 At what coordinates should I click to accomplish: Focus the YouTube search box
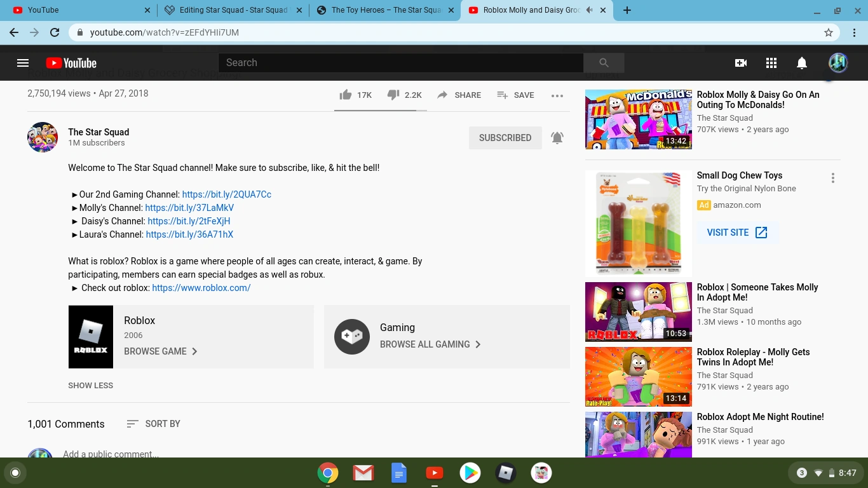pos(401,63)
